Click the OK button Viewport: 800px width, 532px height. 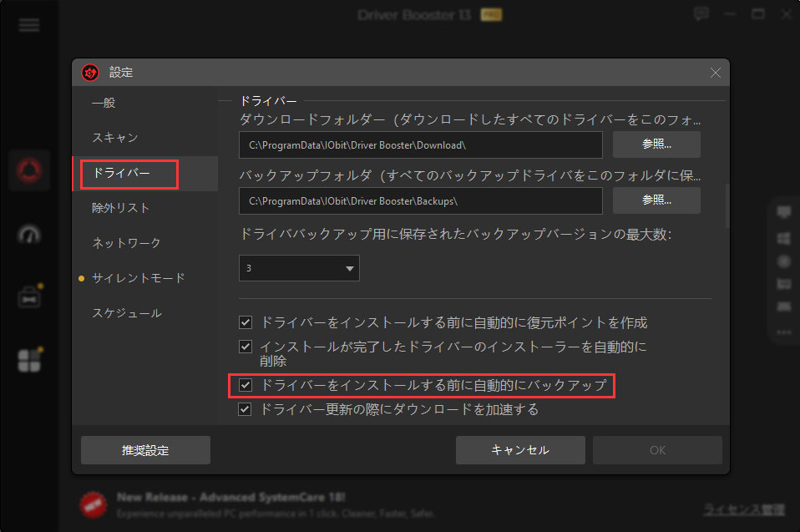coord(657,450)
